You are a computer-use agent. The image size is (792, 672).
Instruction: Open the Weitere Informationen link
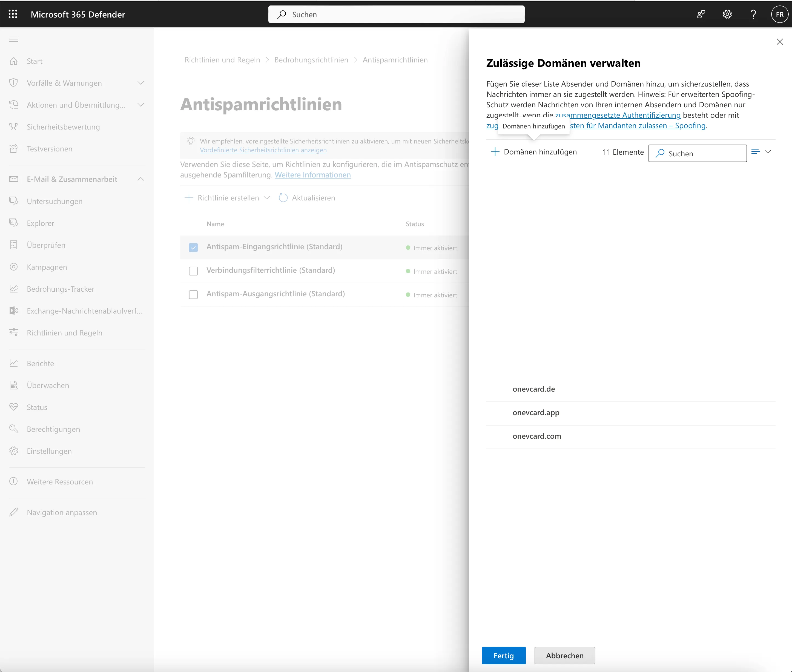[x=313, y=175]
